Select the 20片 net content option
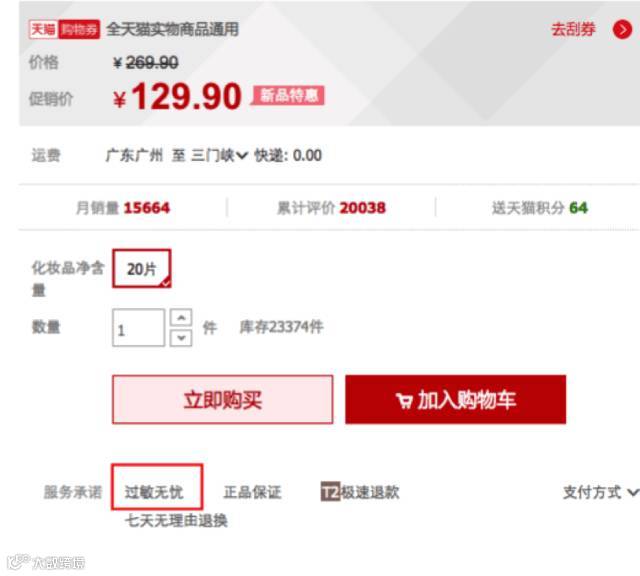 142,269
